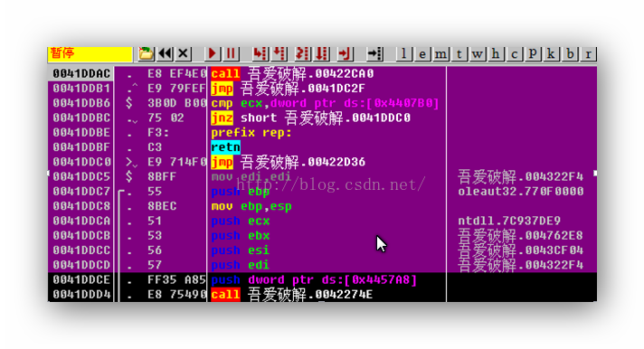Click 'push ecx' instruction
Image resolution: width=644 pixels, height=349 pixels.
[241, 221]
